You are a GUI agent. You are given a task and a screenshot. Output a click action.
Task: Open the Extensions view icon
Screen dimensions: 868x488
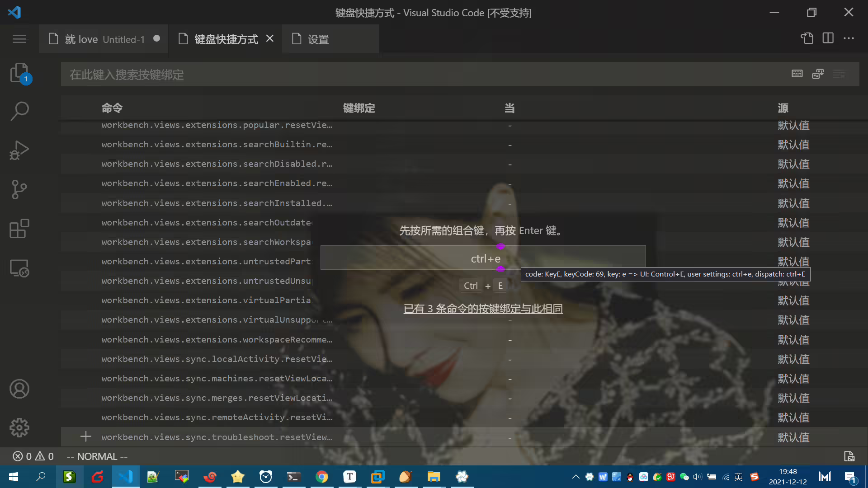[19, 229]
